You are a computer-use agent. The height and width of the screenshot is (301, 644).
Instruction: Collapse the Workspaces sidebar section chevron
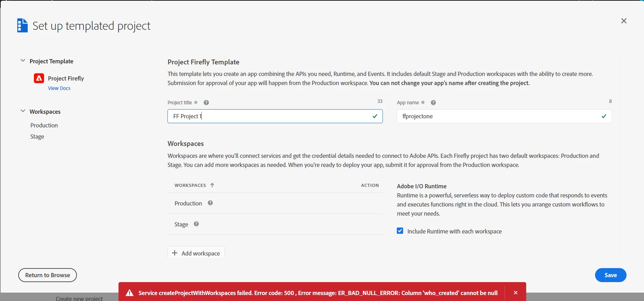click(x=23, y=111)
